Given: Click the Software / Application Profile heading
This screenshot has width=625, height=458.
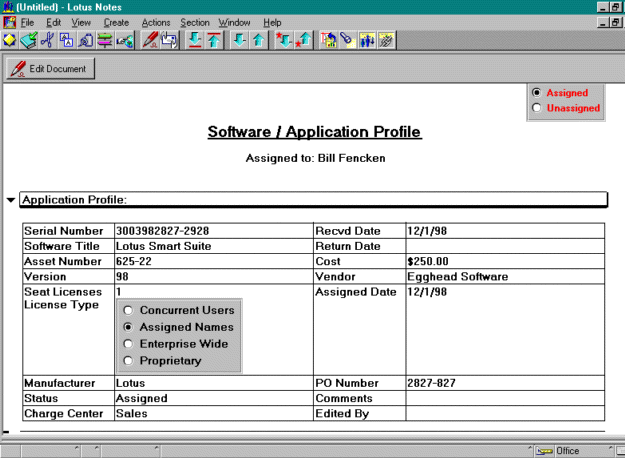Looking at the screenshot, I should click(314, 132).
